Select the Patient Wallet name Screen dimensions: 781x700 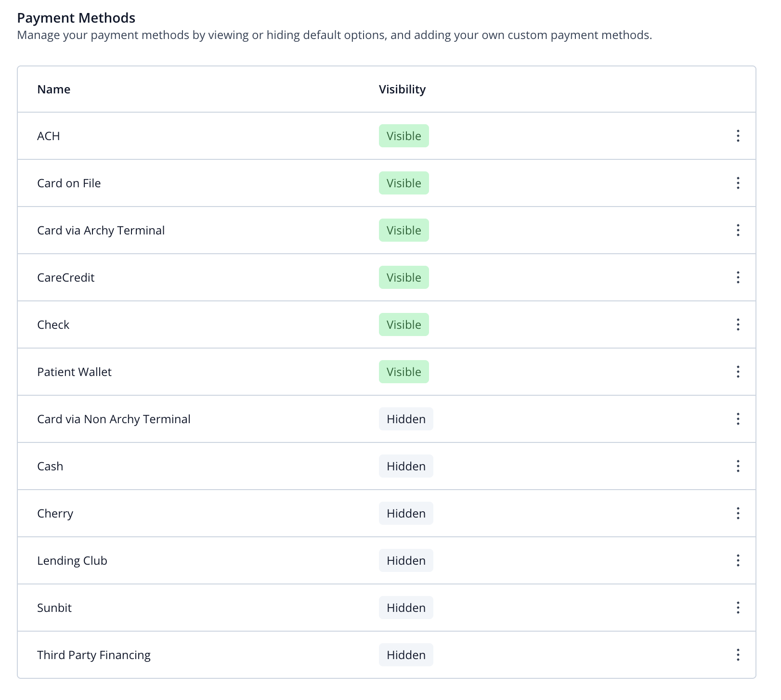click(75, 372)
